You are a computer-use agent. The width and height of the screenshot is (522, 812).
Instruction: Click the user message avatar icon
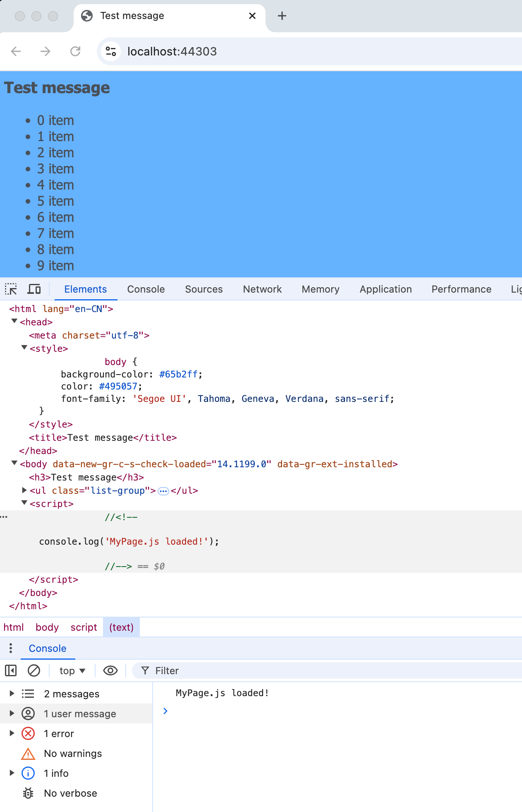point(28,714)
